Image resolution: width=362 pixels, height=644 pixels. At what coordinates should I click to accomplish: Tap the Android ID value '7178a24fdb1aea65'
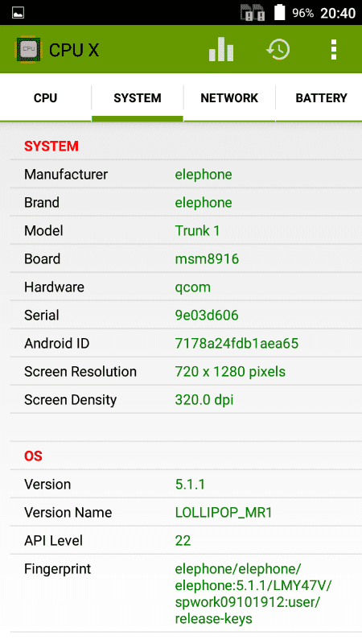[237, 343]
